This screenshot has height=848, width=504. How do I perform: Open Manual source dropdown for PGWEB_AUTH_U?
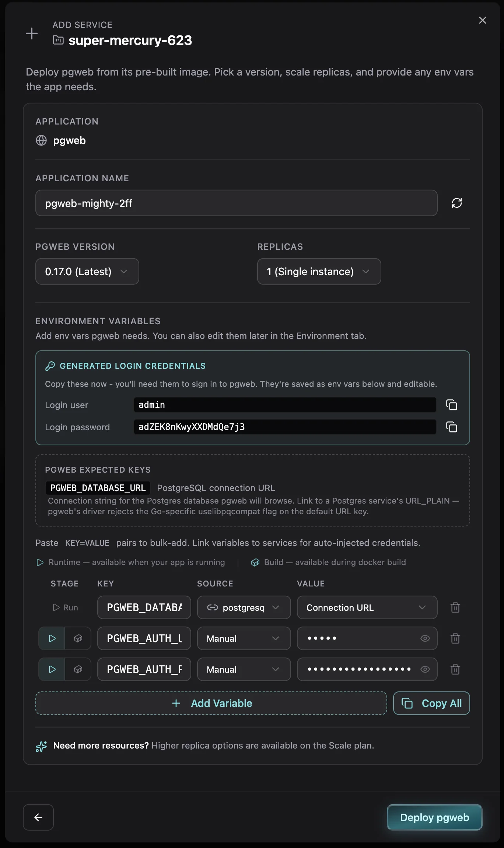coord(244,638)
